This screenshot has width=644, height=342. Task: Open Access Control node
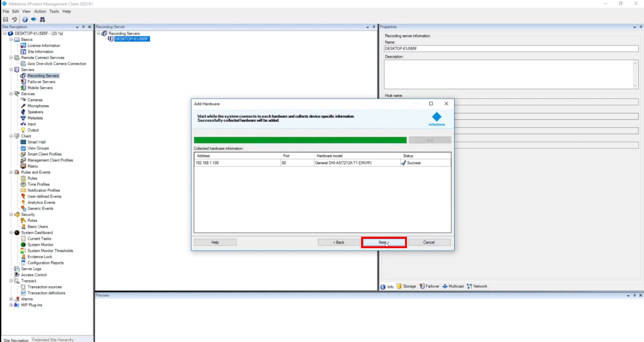click(x=34, y=275)
